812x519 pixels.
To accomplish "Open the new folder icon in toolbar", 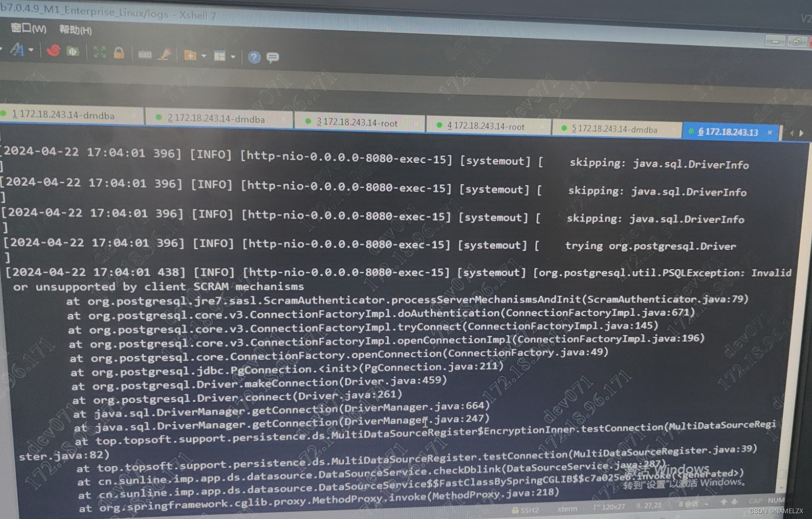I will pyautogui.click(x=190, y=55).
